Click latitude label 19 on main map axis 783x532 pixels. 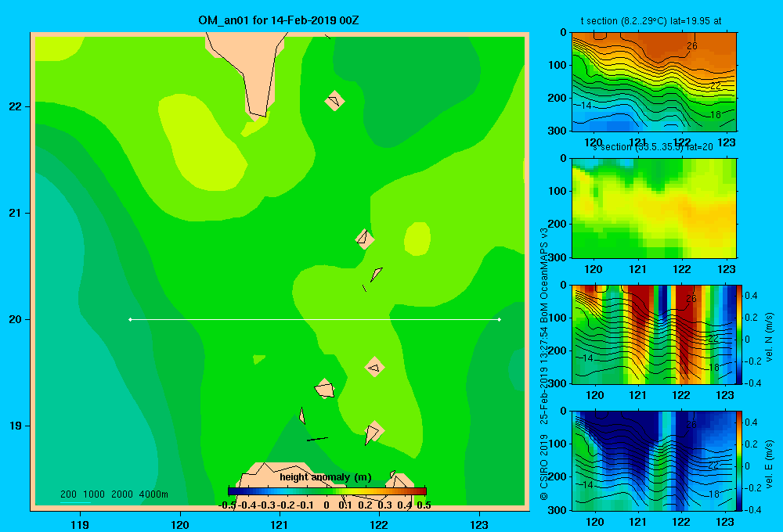tap(16, 426)
